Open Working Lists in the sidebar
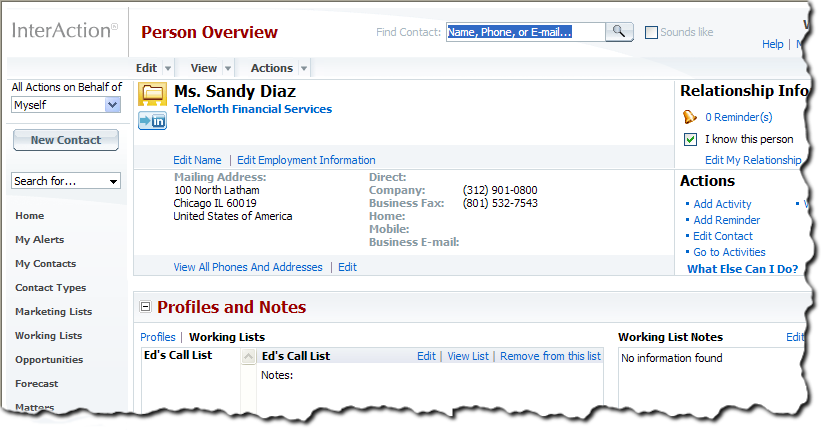Screen dimensions: 821x430 pos(48,336)
